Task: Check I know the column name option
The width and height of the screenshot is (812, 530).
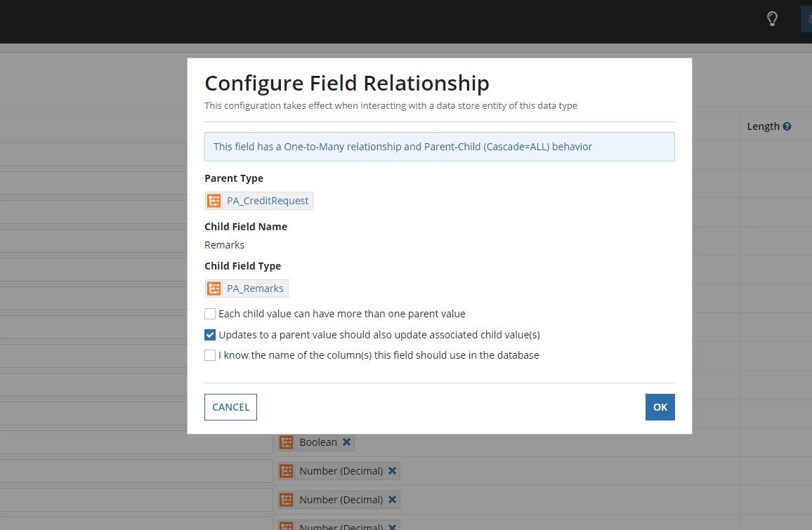Action: point(210,355)
